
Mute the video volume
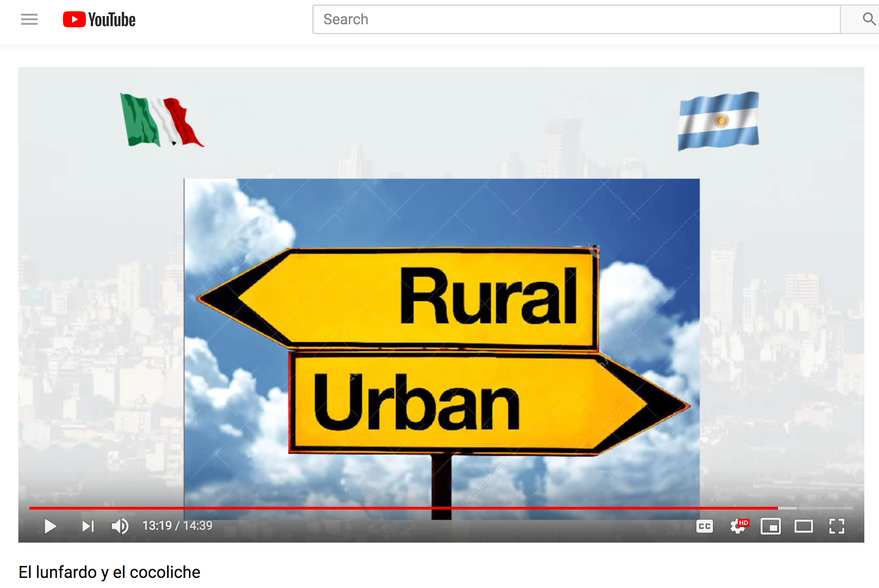pos(120,526)
